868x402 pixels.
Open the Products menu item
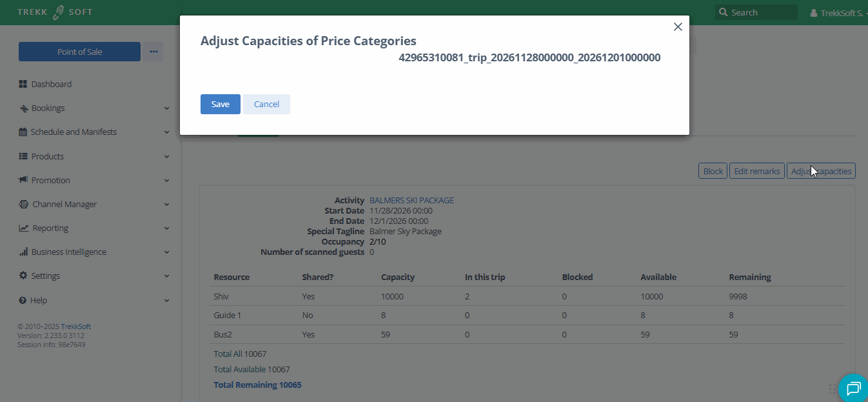48,157
